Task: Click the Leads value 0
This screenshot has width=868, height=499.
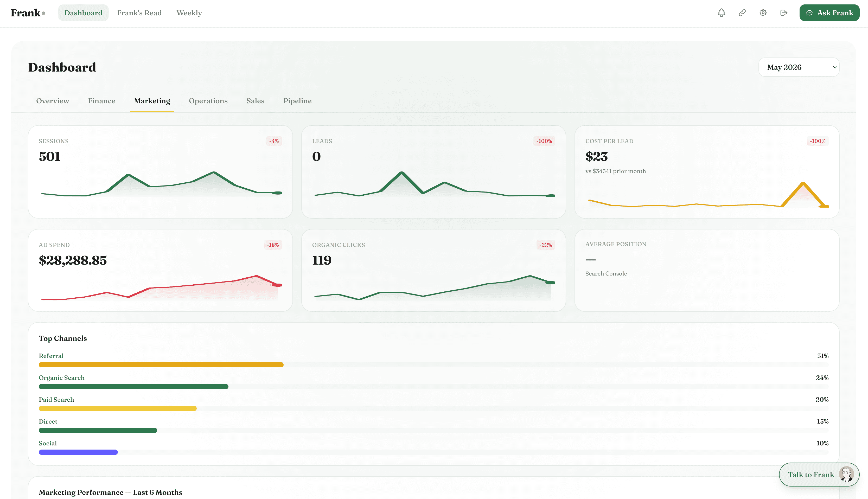Action: (317, 157)
